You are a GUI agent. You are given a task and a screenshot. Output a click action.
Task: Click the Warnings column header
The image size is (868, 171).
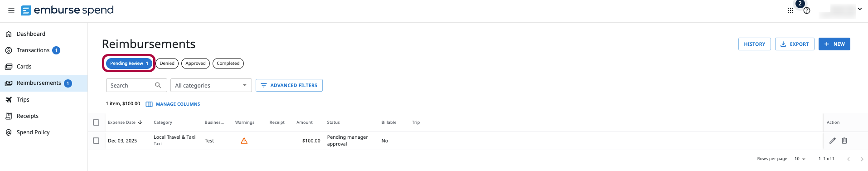(245, 122)
